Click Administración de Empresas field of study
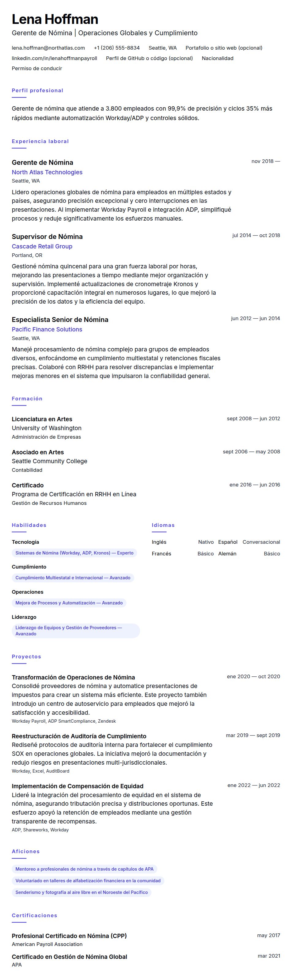 [x=46, y=437]
